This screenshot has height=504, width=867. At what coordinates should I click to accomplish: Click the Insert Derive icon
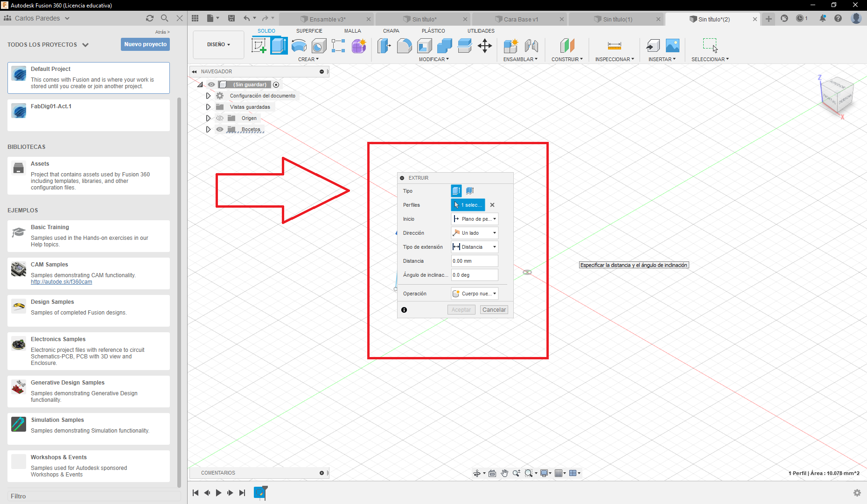pyautogui.click(x=653, y=46)
